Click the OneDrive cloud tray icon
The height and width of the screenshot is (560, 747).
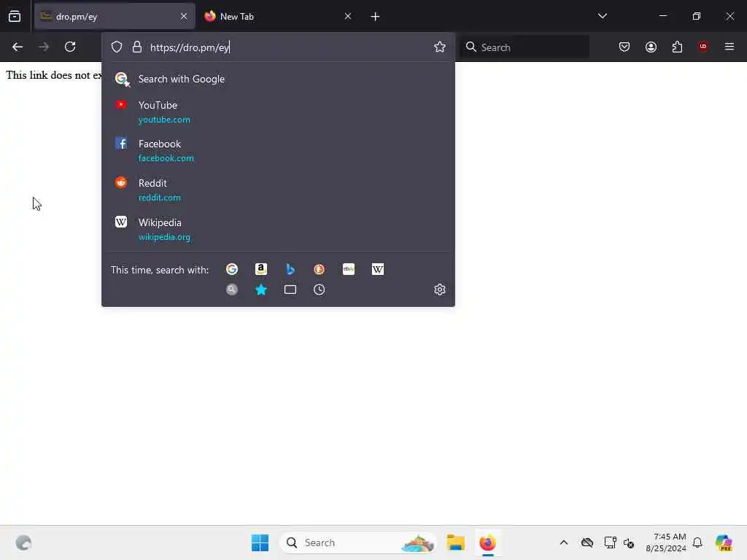point(587,542)
